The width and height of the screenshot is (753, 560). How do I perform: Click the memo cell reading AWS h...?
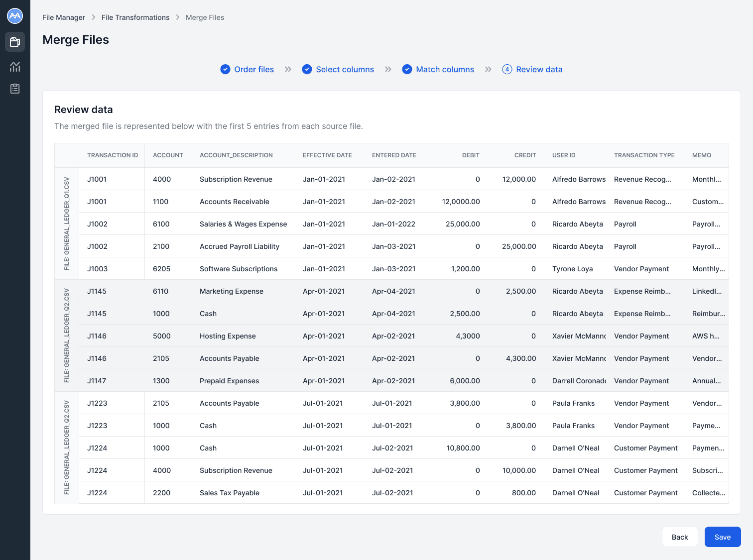[706, 336]
